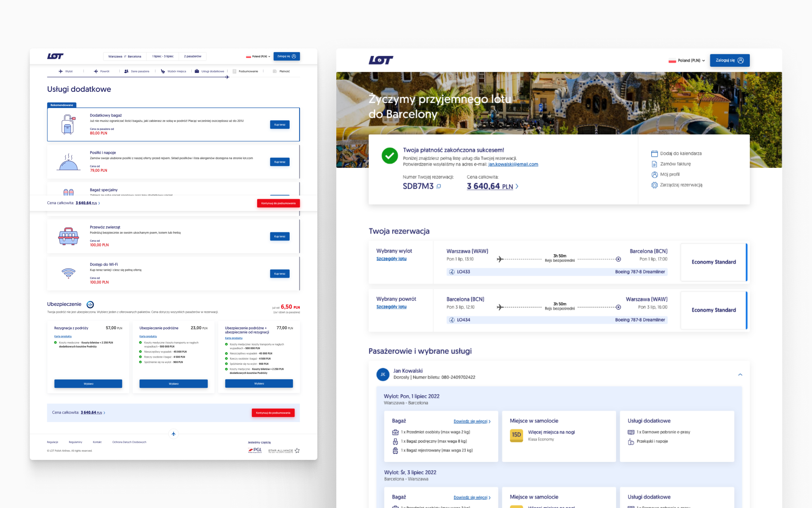The height and width of the screenshot is (508, 812).
Task: Click Regulaminy in the left footer
Action: 75,442
